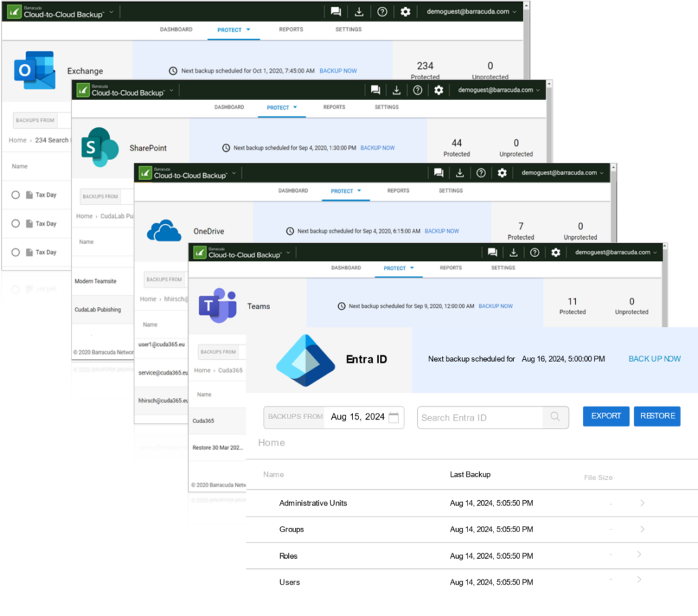Open the chat icon in Exchange window

336,12
